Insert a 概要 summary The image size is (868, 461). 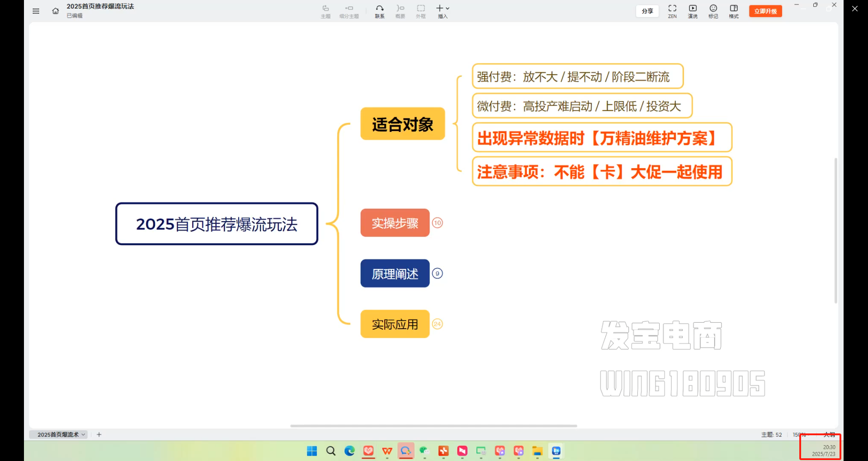point(400,11)
